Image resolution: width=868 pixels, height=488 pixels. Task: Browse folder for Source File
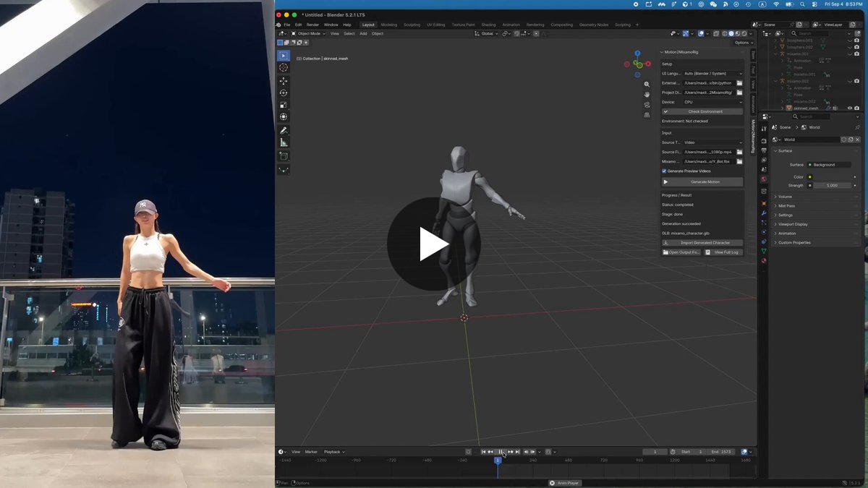pos(739,152)
